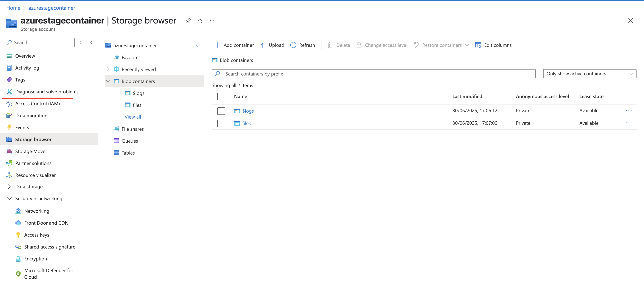This screenshot has width=644, height=283.
Task: Open Access keys
Action: tap(37, 235)
